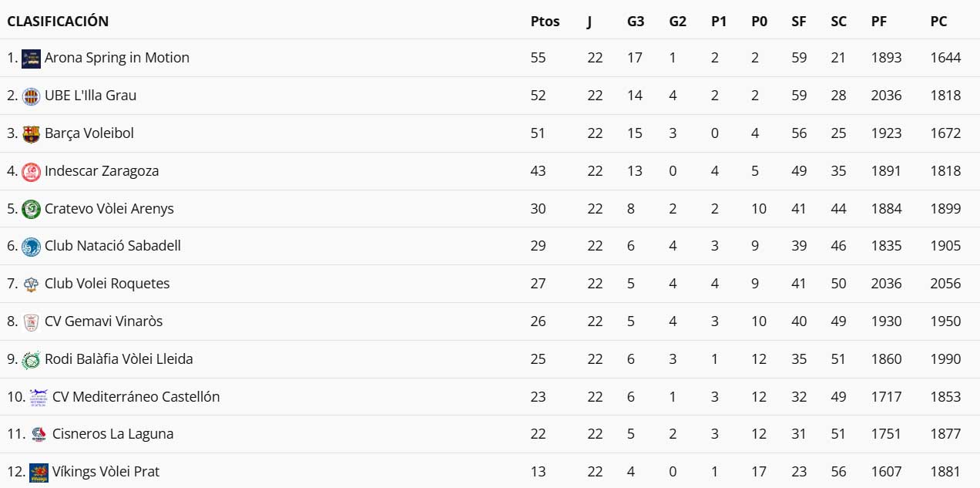The width and height of the screenshot is (980, 488).
Task: Click the Club Natació Sabadell blue crest
Action: point(31,247)
